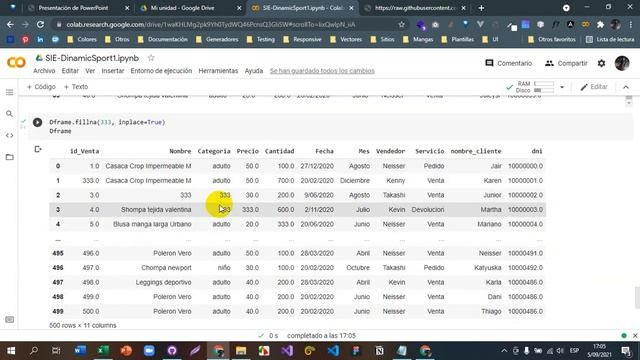Image resolution: width=640 pixels, height=360 pixels.
Task: Open File Explorer from the taskbar
Action: click(x=241, y=351)
